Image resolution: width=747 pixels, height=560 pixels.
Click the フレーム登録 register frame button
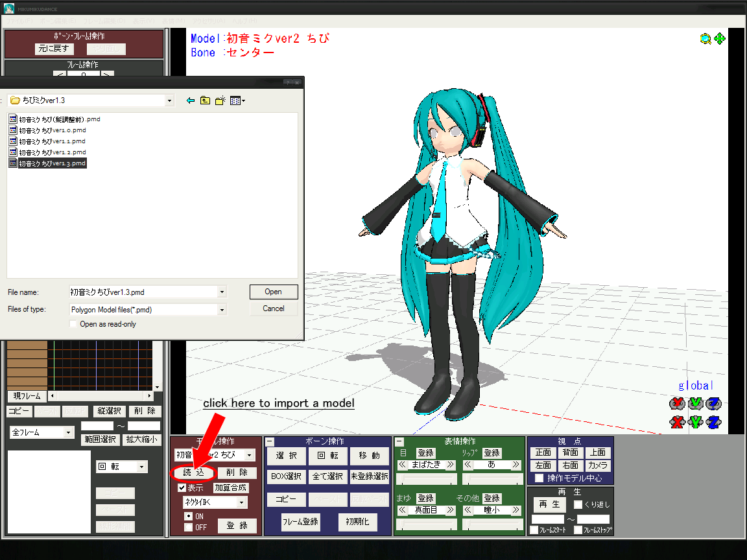click(x=300, y=522)
